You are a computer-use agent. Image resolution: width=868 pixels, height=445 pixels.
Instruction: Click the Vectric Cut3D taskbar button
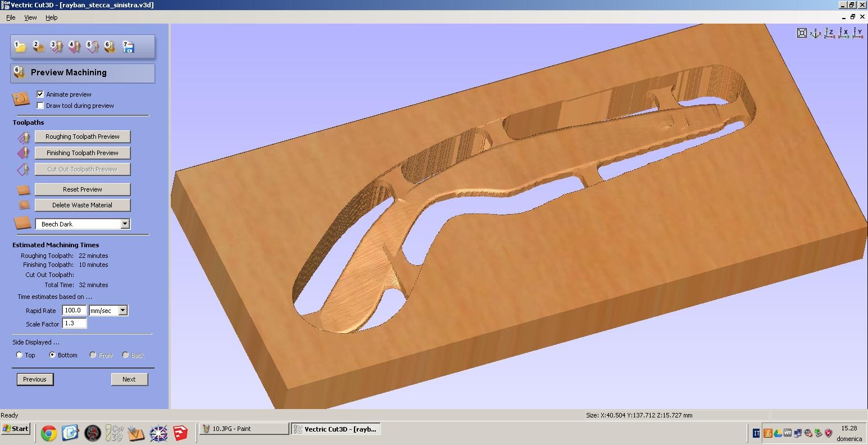336,429
